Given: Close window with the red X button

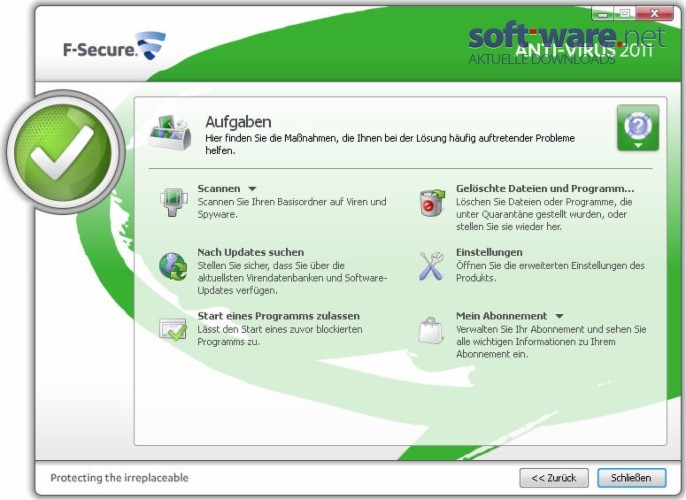Looking at the screenshot, I should [654, 14].
